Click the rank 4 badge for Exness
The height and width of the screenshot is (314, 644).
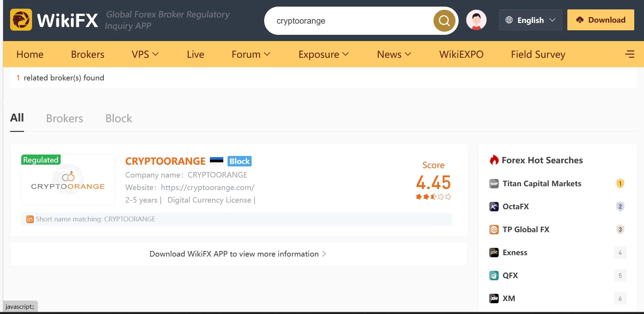620,252
